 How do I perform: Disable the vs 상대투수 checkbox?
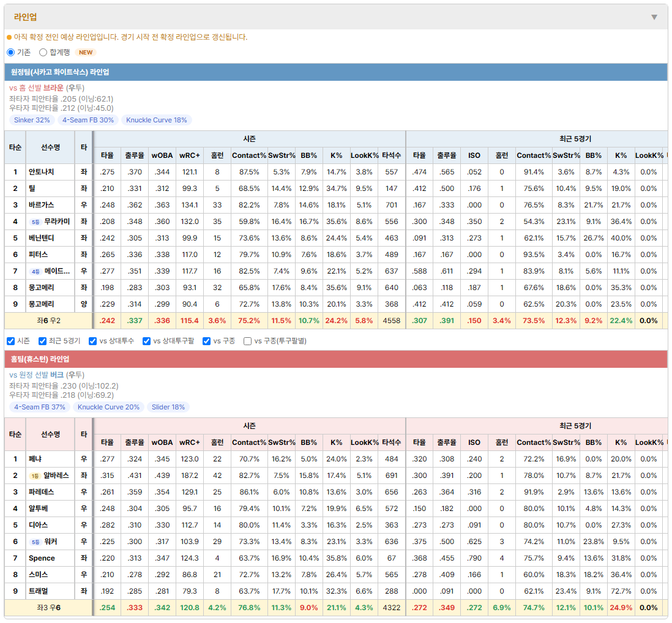(x=92, y=341)
